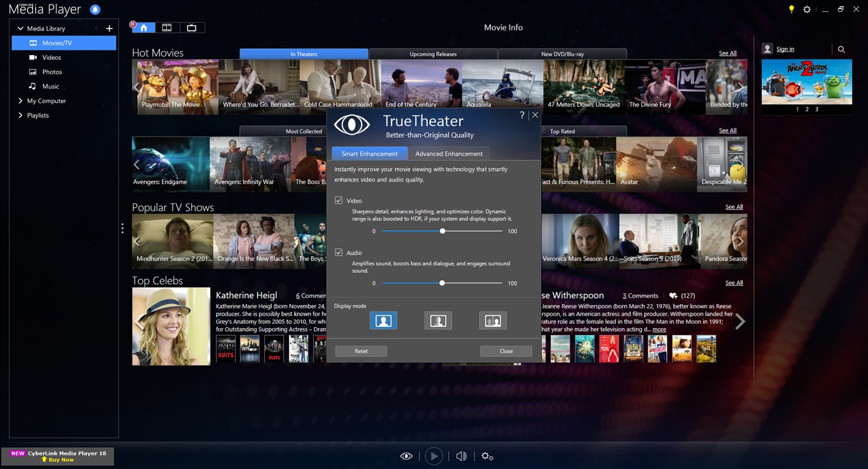
Task: Select the middle Display mode option
Action: (438, 321)
